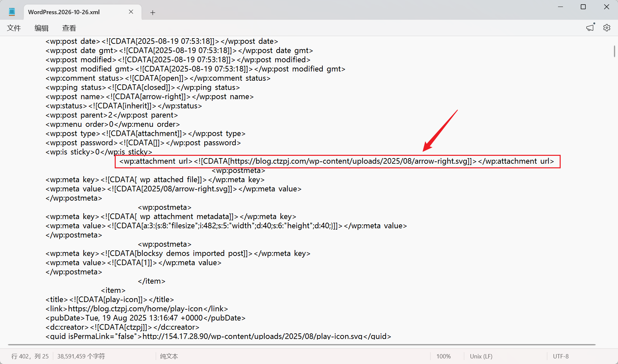Click the _wp_attached_file meta key line
The height and width of the screenshot is (364, 618).
click(x=155, y=180)
